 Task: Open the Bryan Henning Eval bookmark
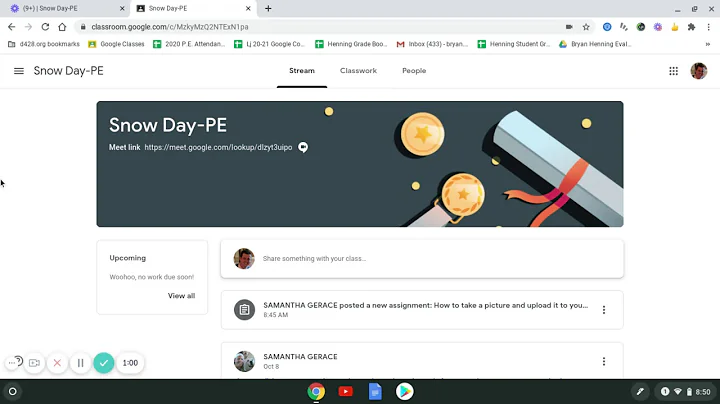[x=595, y=44]
